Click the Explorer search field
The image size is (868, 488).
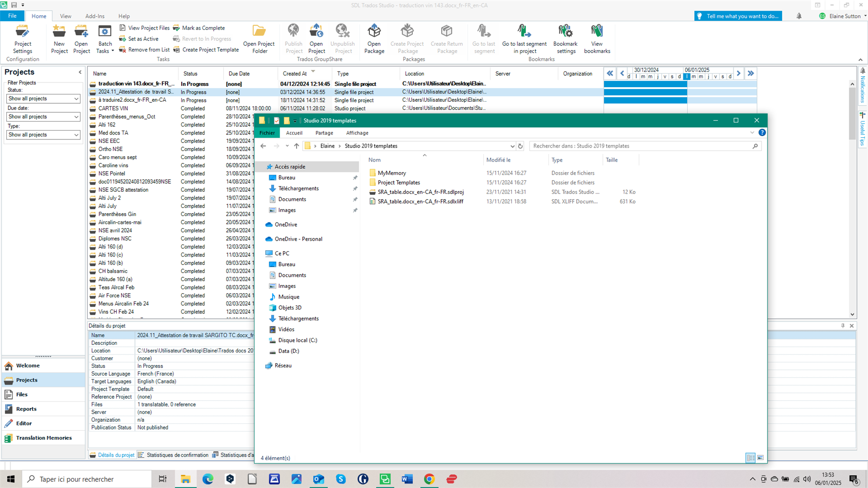click(x=645, y=146)
